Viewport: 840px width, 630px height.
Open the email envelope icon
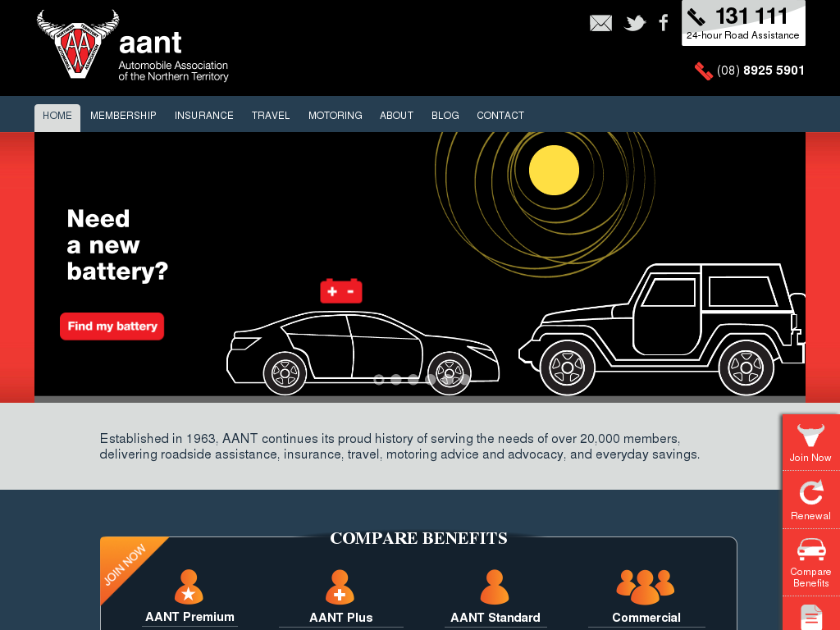pyautogui.click(x=600, y=23)
